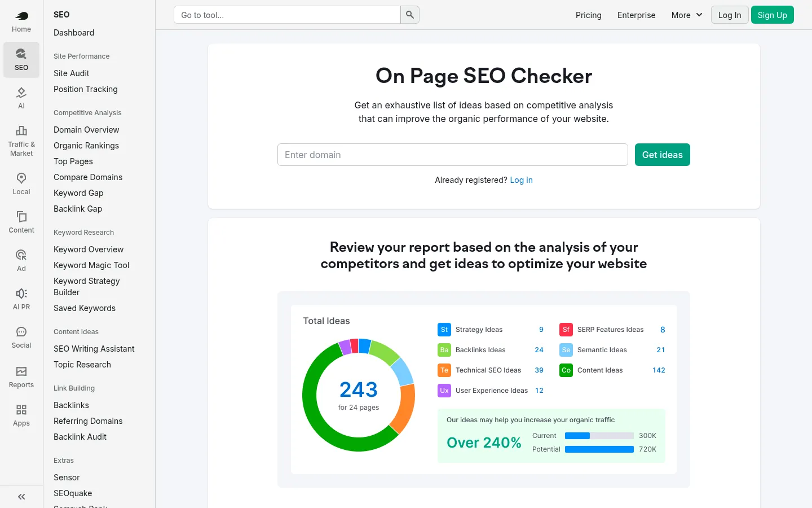Click the Strategy Ideas 'St' badge

(x=444, y=330)
